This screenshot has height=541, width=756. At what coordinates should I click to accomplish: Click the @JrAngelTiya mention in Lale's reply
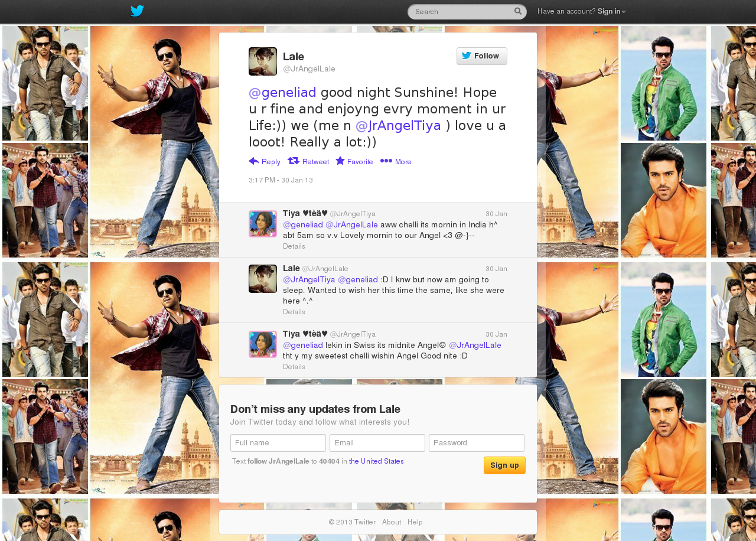[x=309, y=279]
